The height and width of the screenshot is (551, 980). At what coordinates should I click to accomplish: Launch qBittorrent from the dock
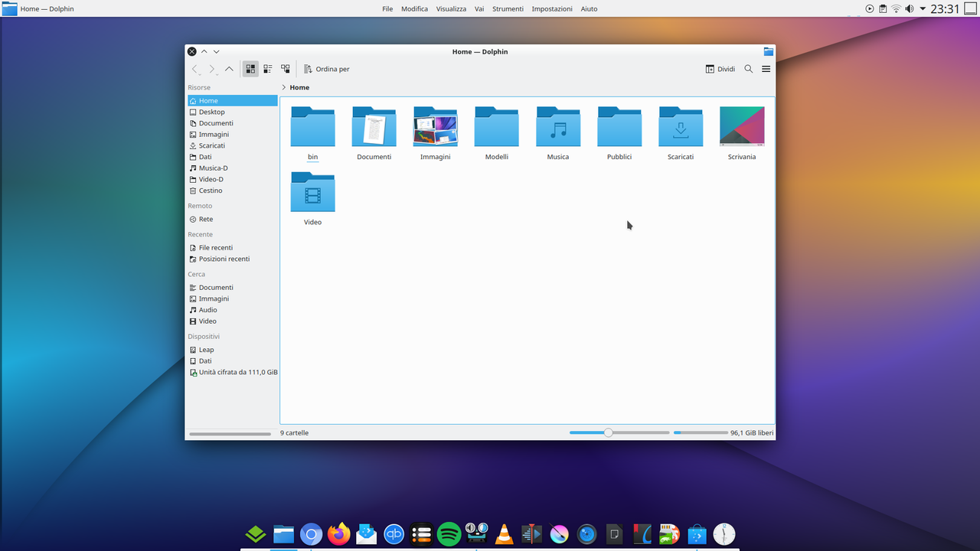tap(394, 533)
